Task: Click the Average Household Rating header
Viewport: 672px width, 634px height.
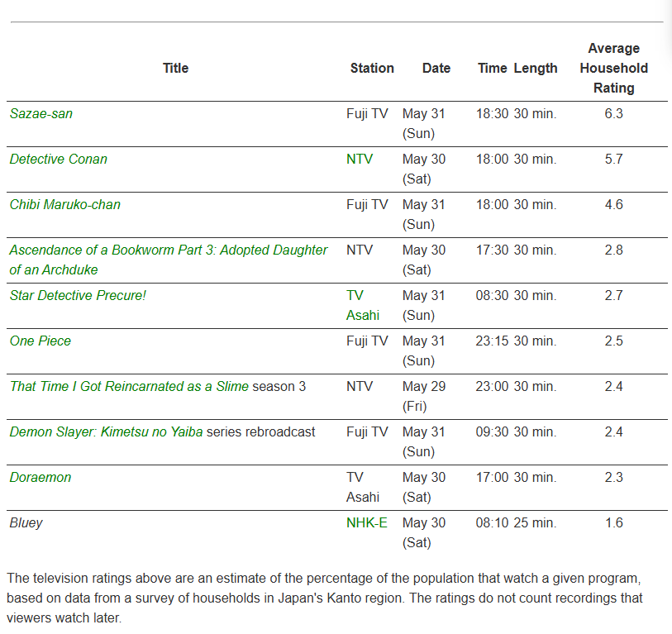Action: [613, 68]
